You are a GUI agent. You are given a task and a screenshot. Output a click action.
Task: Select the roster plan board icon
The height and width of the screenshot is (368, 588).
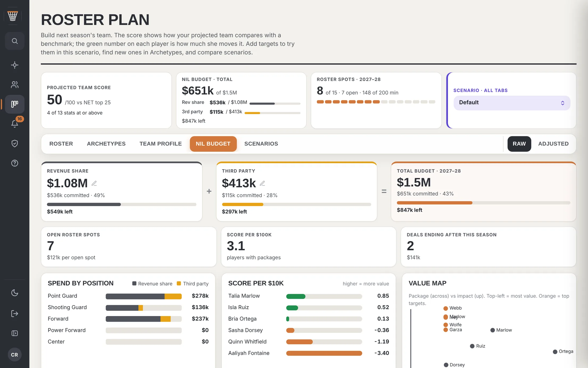click(x=15, y=104)
